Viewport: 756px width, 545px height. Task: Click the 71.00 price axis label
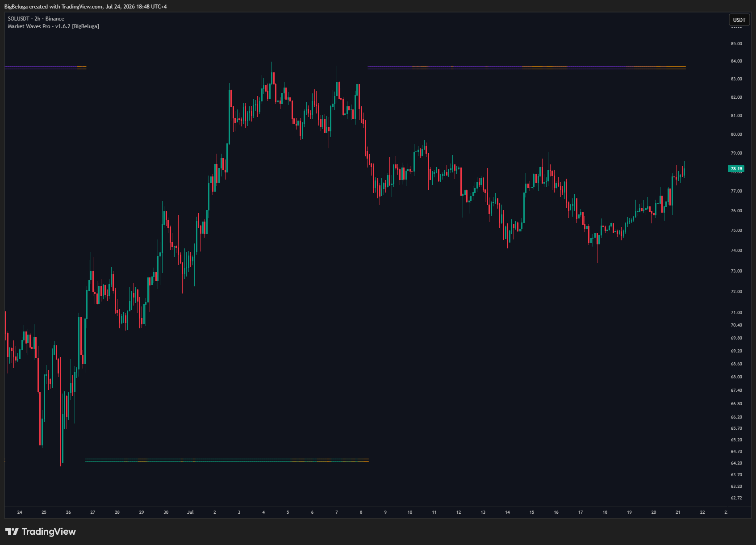tap(736, 313)
